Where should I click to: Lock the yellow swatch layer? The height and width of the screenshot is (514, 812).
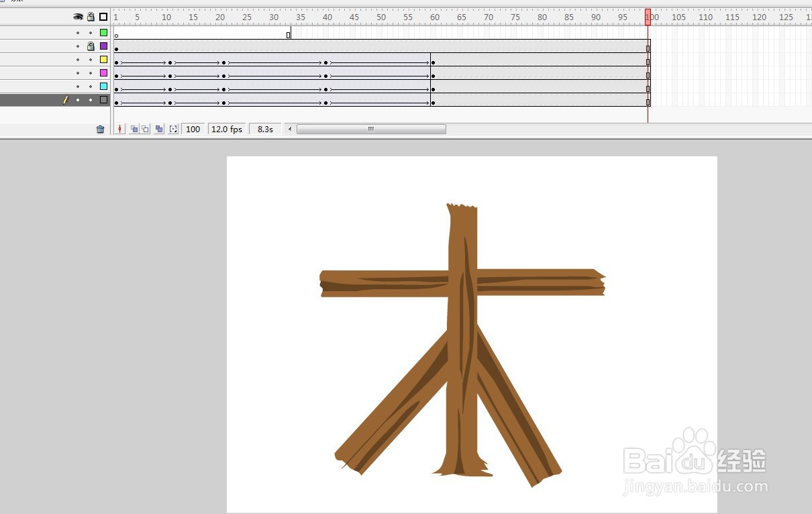(x=91, y=60)
